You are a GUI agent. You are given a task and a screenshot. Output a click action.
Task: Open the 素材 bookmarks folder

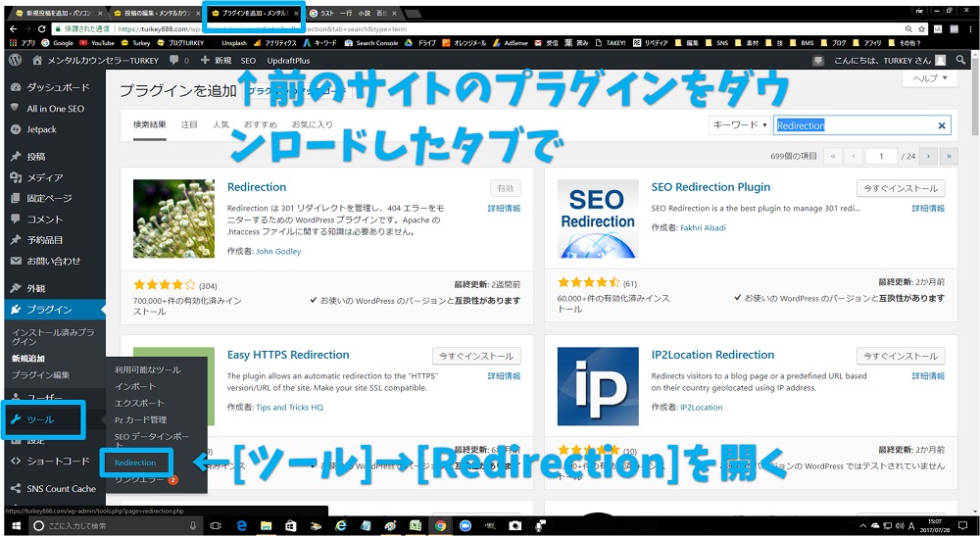click(748, 43)
